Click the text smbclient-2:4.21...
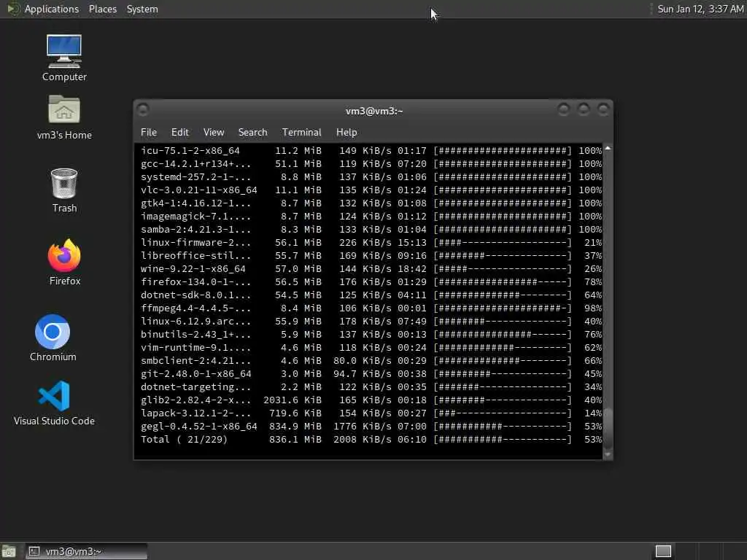747x560 pixels. pos(196,361)
